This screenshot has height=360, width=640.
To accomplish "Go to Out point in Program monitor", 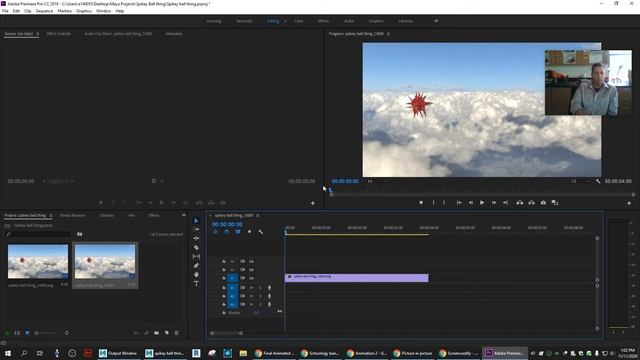I will (505, 202).
